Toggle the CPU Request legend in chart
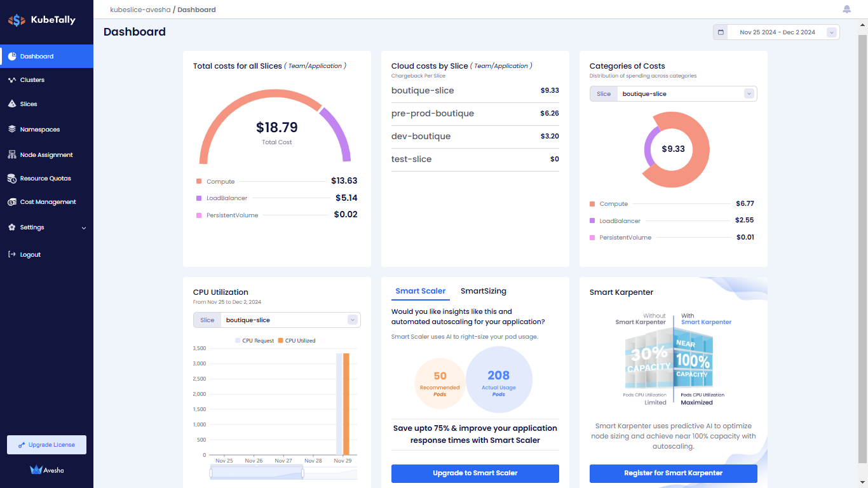The height and width of the screenshot is (488, 868). [254, 341]
